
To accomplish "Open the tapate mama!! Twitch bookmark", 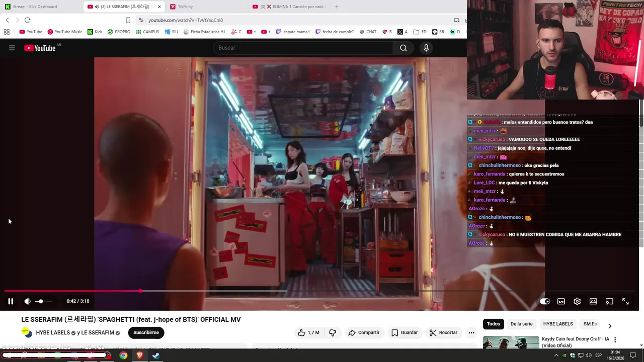I will pos(293,32).
